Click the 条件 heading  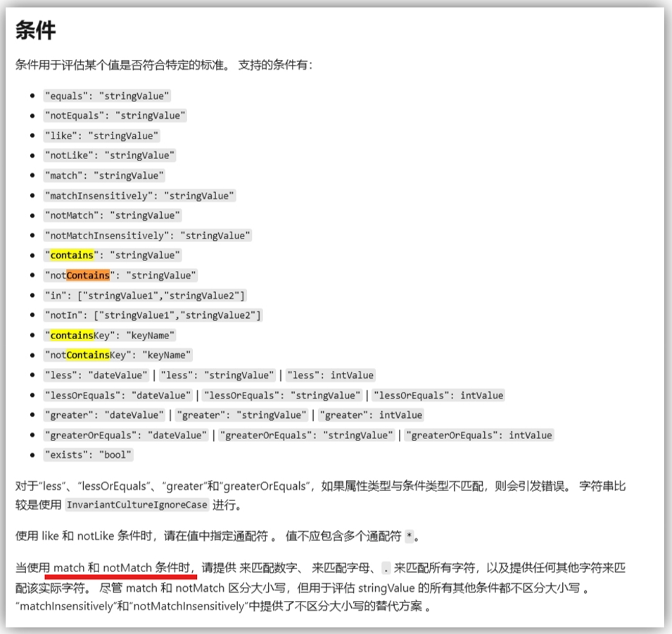[35, 31]
